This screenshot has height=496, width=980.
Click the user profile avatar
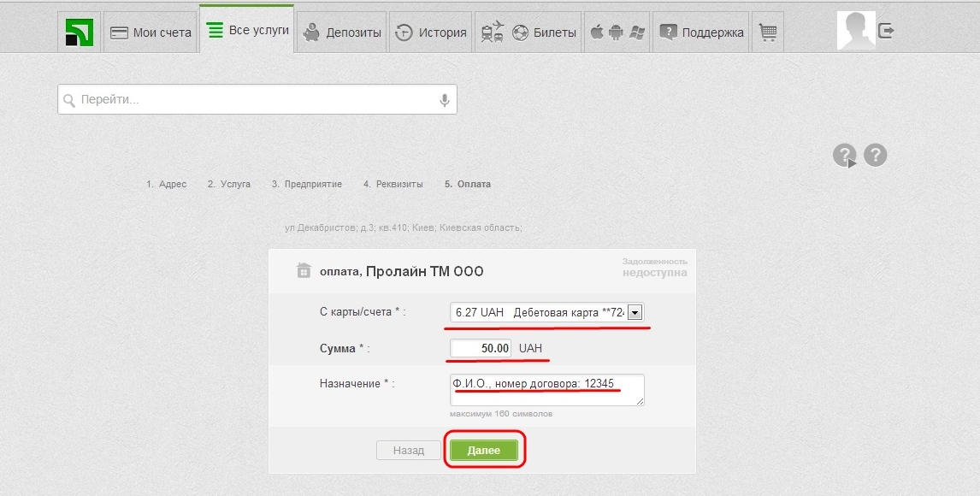(x=856, y=31)
